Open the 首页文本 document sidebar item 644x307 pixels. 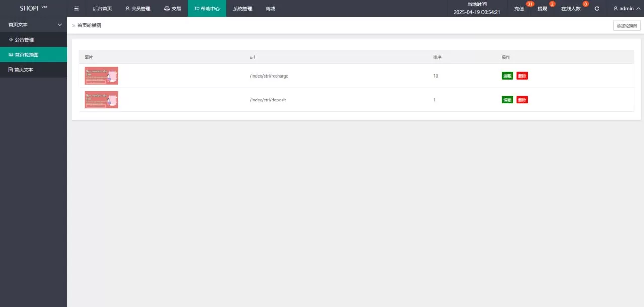pyautogui.click(x=23, y=70)
